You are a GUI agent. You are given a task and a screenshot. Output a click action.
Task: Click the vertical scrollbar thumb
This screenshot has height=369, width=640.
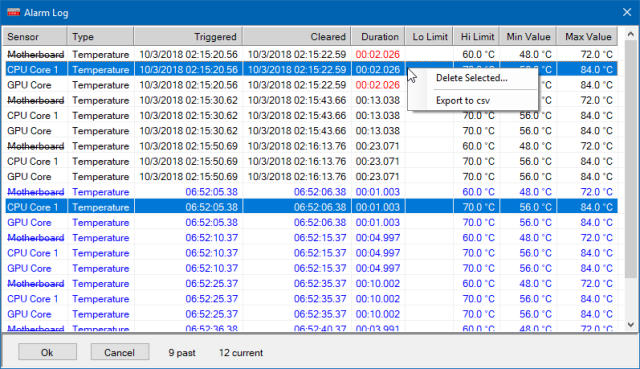631,160
